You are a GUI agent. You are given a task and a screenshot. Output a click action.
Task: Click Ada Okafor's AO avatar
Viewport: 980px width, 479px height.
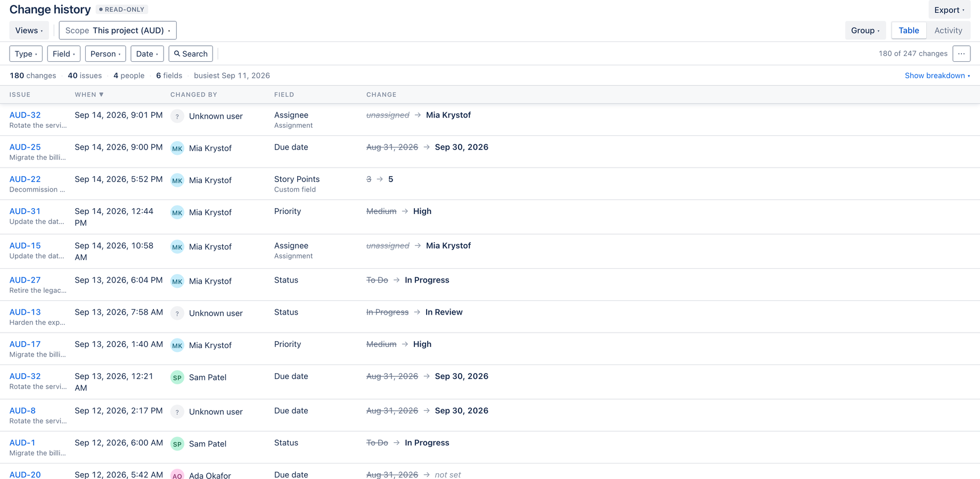pyautogui.click(x=177, y=475)
